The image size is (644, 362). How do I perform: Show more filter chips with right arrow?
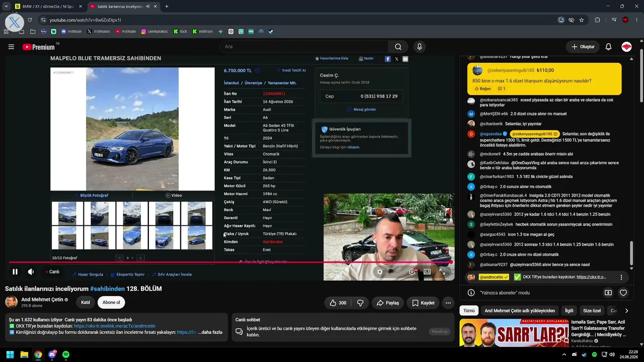[x=626, y=311]
